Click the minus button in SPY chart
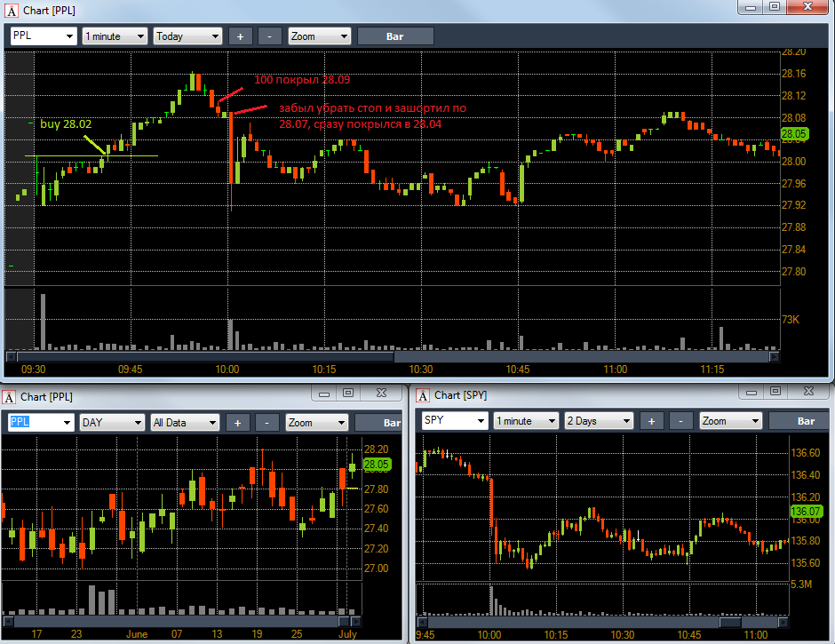This screenshot has width=835, height=644. click(680, 420)
